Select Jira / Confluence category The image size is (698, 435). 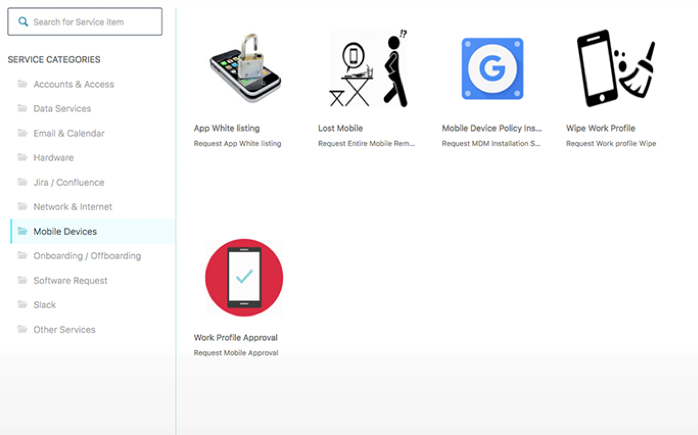69,182
